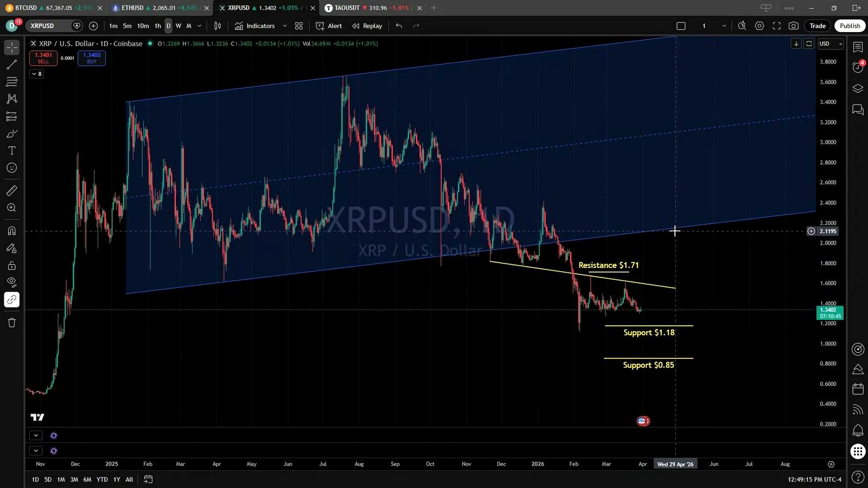Open a new tab with plus

pos(433,8)
